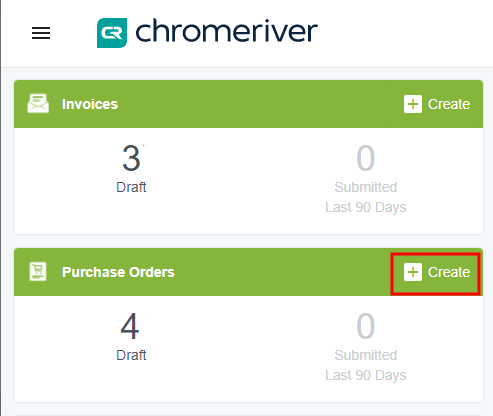This screenshot has width=493, height=416.
Task: Click the plus icon in Invoices header
Action: tap(413, 104)
